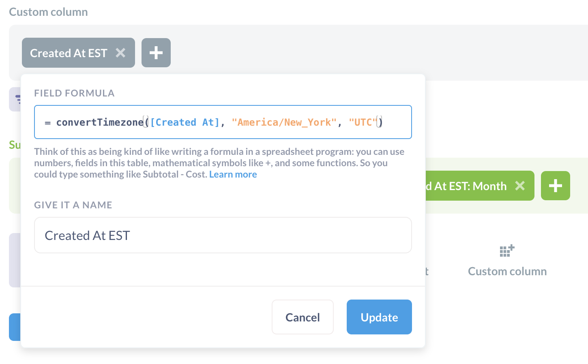Click the equals sign in formula
The height and width of the screenshot is (364, 588).
(x=47, y=122)
